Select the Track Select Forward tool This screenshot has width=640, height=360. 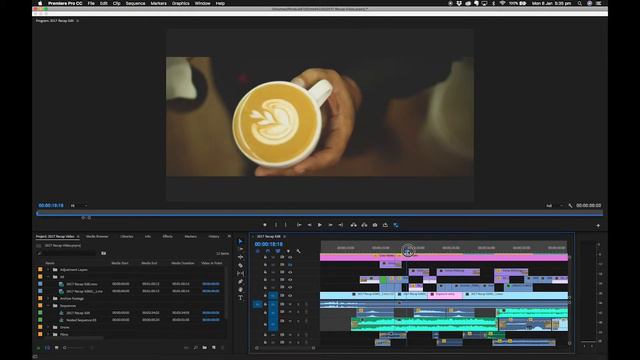[x=240, y=249]
